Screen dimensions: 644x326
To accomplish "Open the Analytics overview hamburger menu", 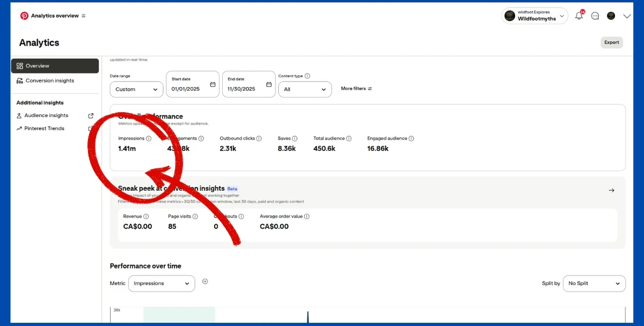I will [83, 16].
